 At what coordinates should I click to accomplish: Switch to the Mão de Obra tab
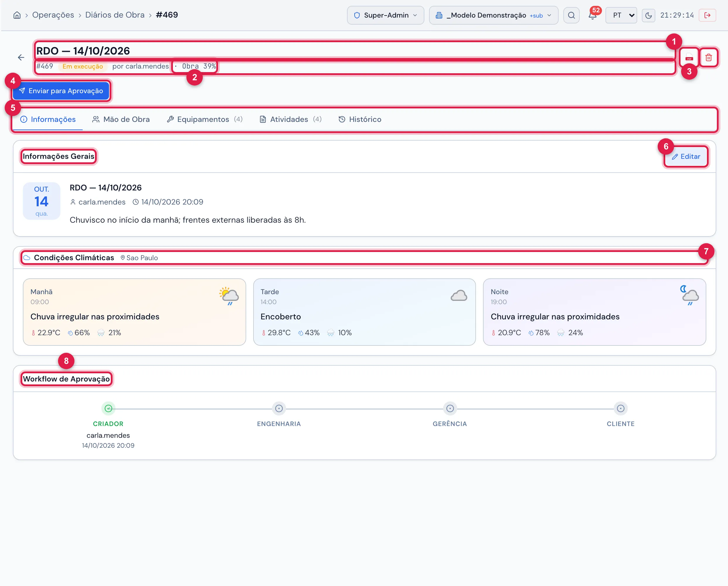pyautogui.click(x=121, y=119)
